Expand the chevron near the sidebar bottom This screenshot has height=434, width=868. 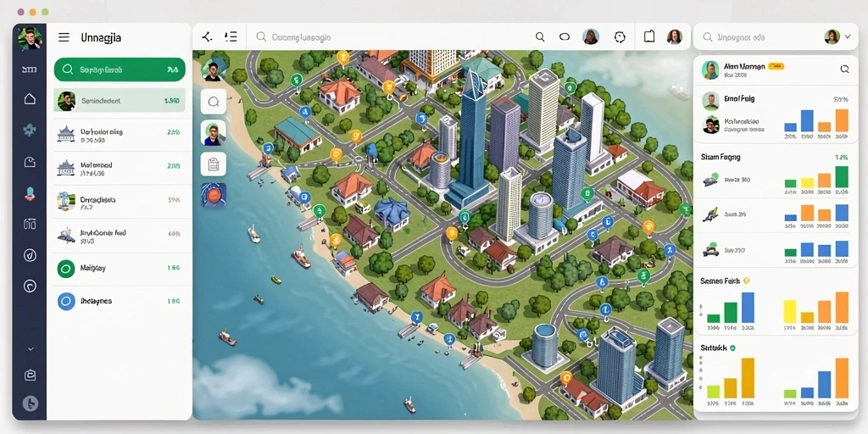tap(31, 348)
